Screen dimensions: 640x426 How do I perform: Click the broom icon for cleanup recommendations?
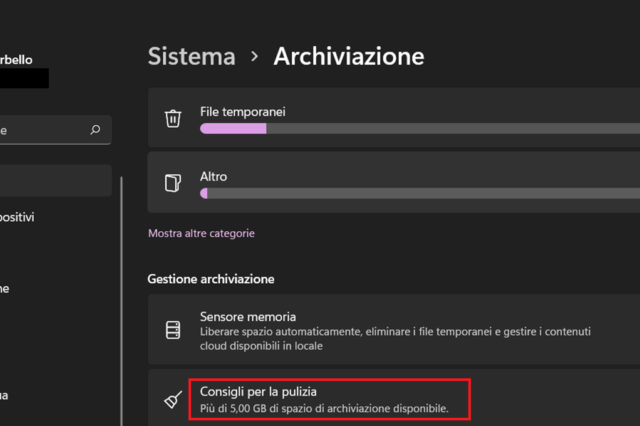[173, 399]
